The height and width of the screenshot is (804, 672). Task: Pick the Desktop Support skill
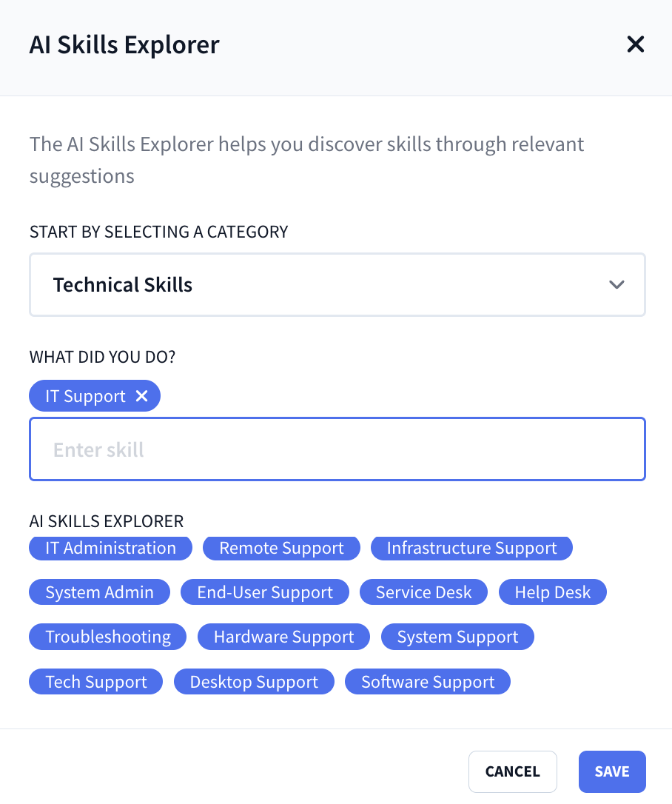pos(254,681)
